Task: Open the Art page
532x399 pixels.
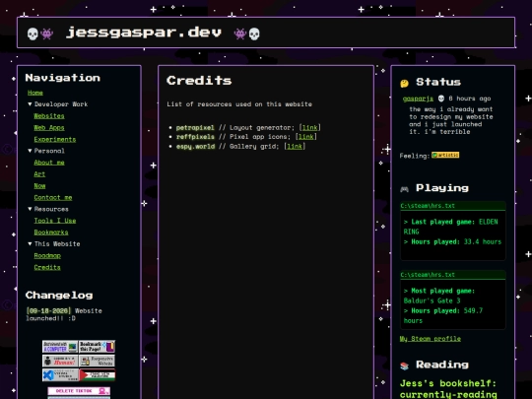Action: click(39, 174)
